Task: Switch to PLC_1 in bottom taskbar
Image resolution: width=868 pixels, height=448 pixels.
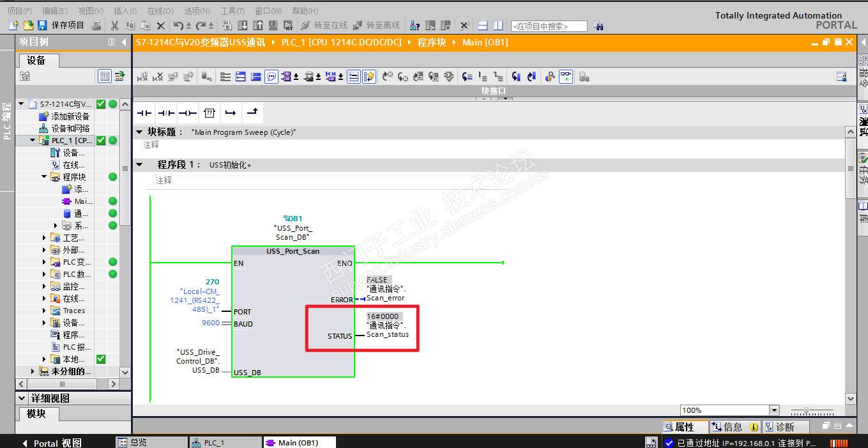Action: click(x=225, y=442)
